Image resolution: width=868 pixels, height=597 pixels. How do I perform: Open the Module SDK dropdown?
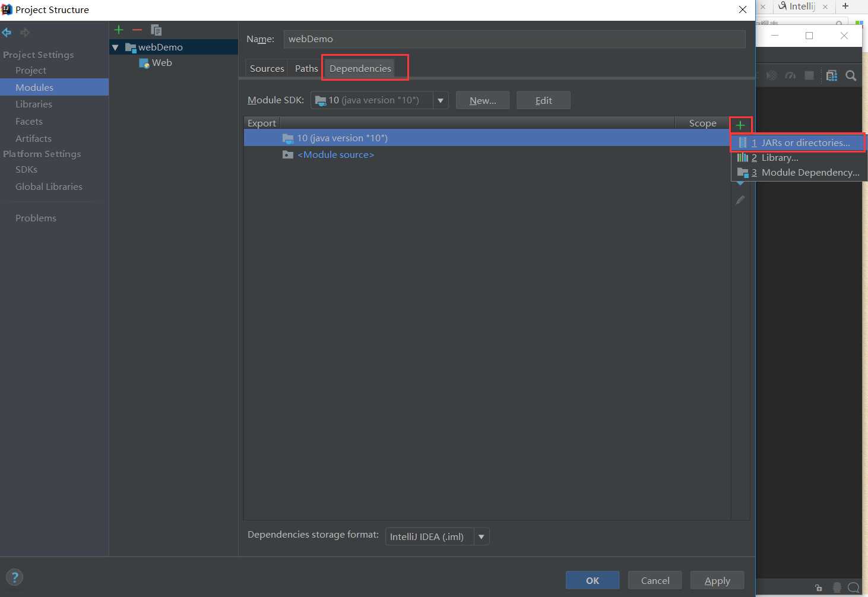441,100
